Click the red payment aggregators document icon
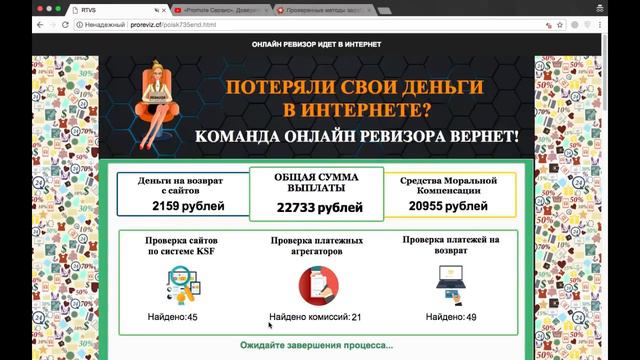The width and height of the screenshot is (640, 360). (x=318, y=285)
